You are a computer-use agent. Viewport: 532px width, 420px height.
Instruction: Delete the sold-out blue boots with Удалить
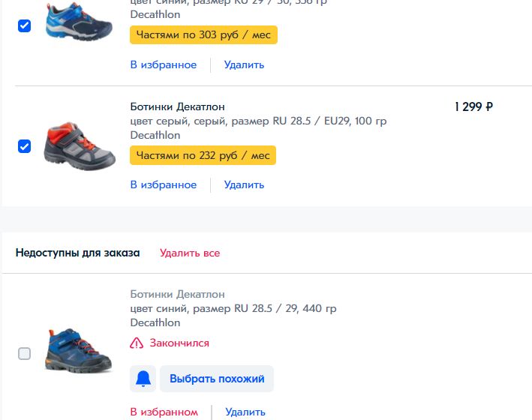pos(245,412)
